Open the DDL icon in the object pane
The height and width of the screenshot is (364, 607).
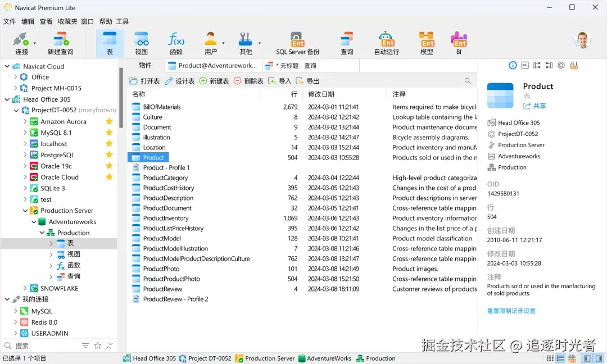[525, 65]
